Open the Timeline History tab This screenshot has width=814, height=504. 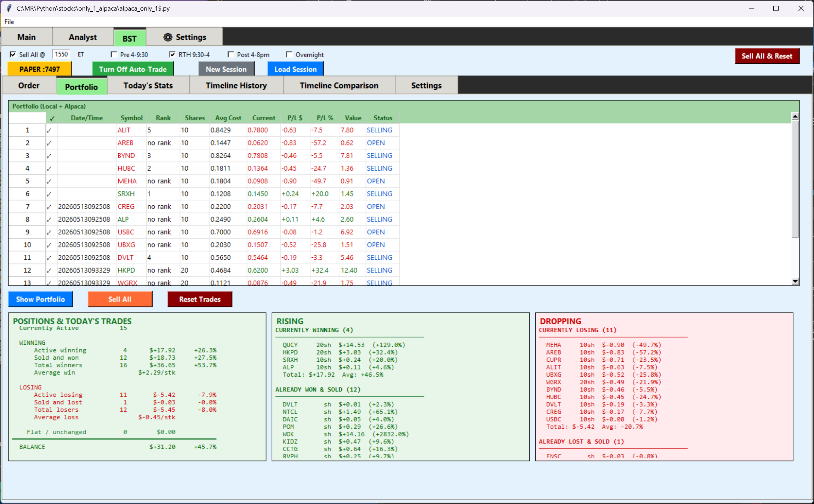(236, 85)
